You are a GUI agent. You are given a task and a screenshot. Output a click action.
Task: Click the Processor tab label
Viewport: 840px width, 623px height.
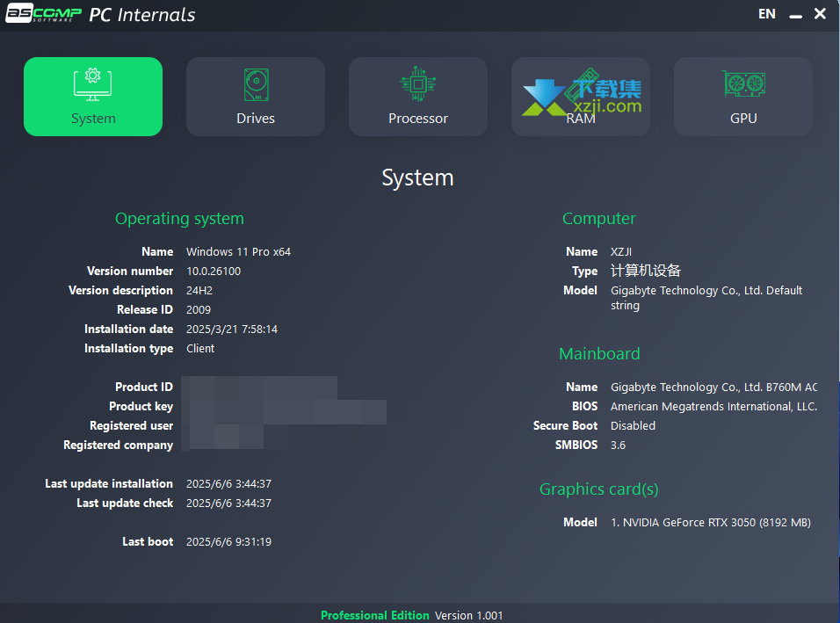click(418, 119)
